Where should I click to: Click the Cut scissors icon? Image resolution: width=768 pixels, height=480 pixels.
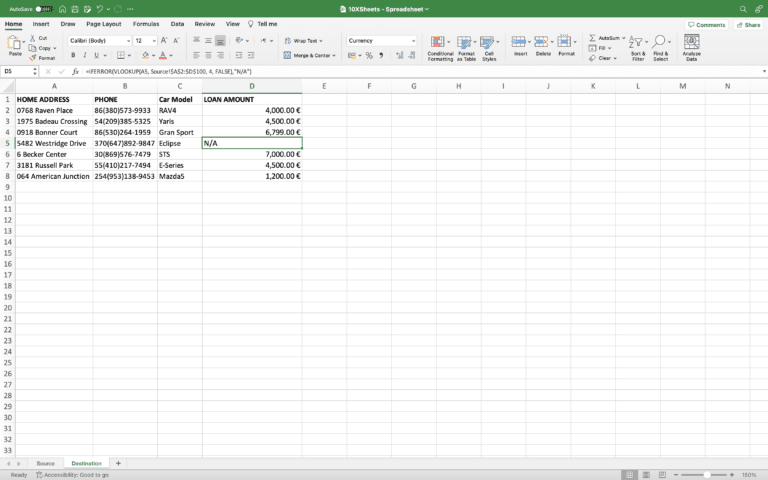click(33, 38)
